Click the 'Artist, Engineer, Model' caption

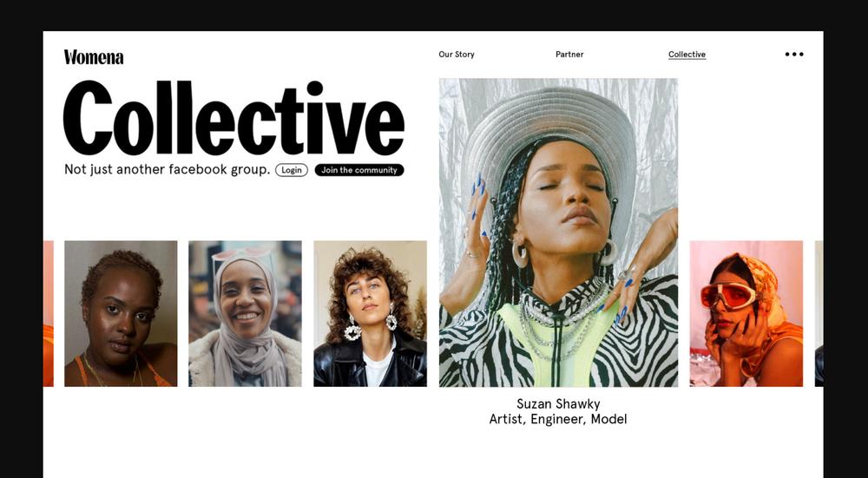click(558, 419)
